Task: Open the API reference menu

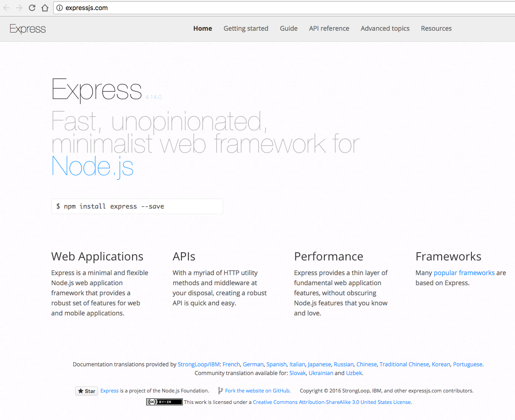Action: pos(329,28)
